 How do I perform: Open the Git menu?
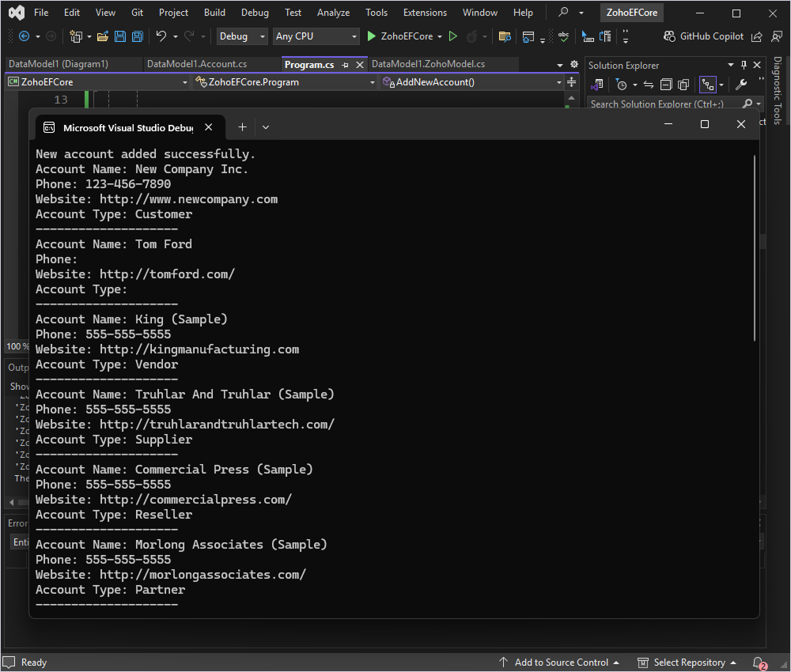[x=136, y=12]
